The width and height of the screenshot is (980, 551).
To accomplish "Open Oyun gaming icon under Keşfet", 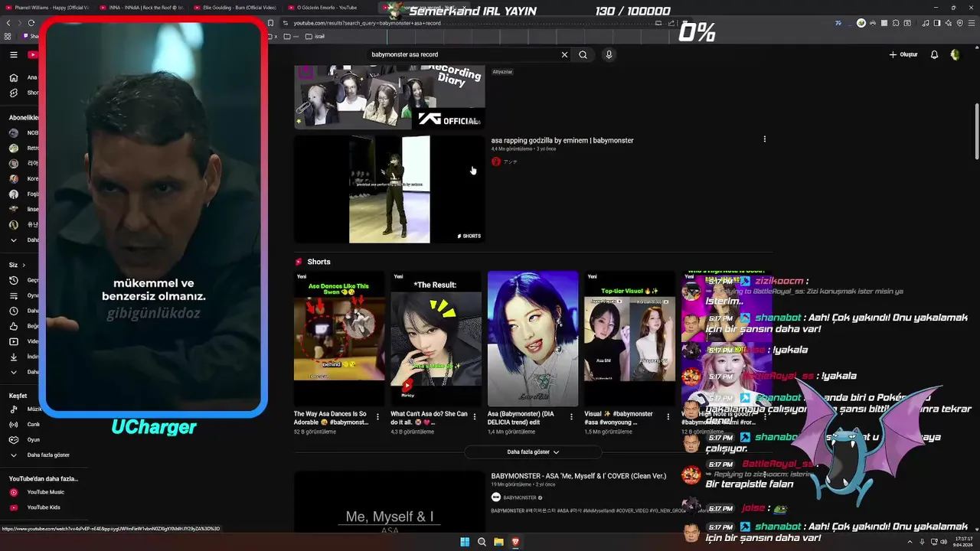I will point(13,439).
